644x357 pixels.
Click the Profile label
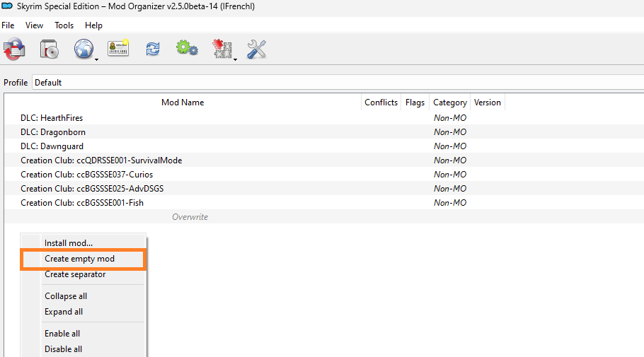(x=16, y=83)
